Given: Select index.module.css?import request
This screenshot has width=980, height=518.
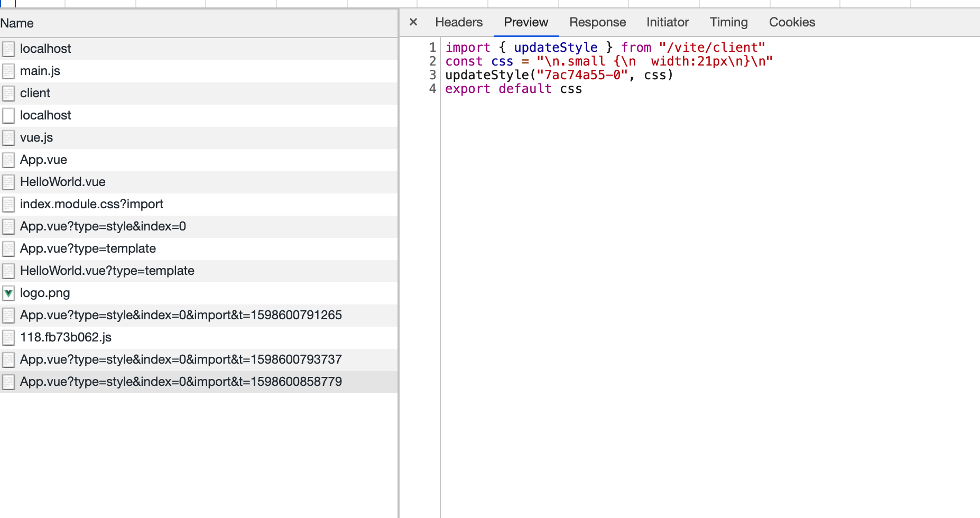Looking at the screenshot, I should point(91,204).
